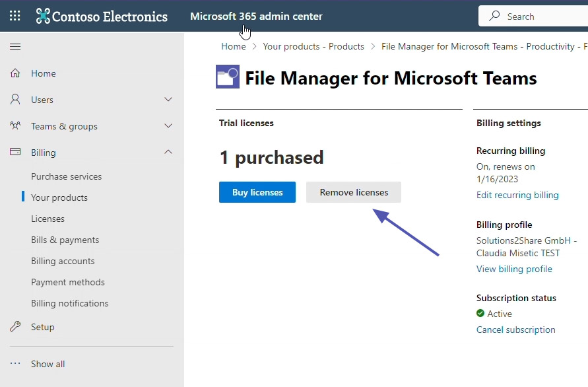Image resolution: width=588 pixels, height=387 pixels.
Task: Focus the Search input field
Action: click(x=533, y=16)
